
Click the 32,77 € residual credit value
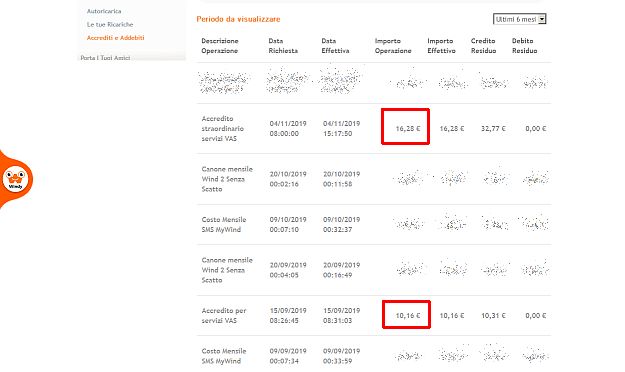click(493, 128)
